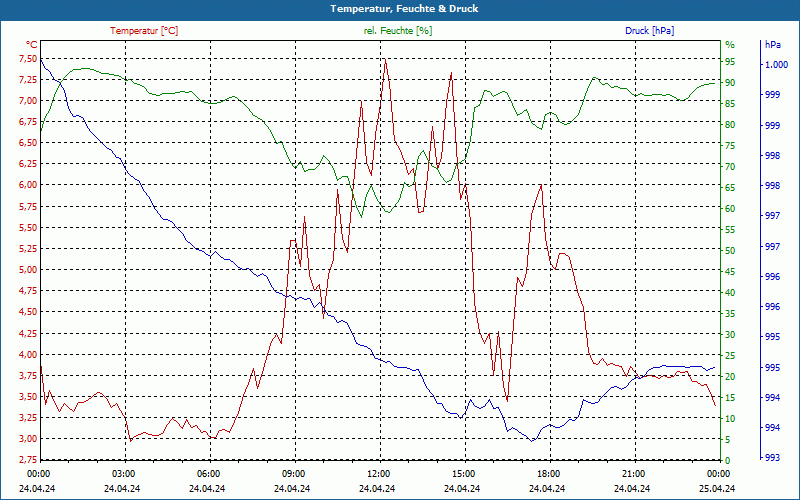Click temperature axis value 4,75
800x500 pixels.
point(28,291)
